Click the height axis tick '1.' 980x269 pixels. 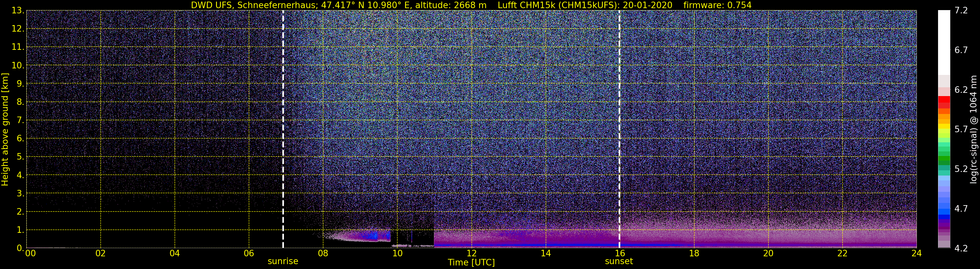click(20, 230)
